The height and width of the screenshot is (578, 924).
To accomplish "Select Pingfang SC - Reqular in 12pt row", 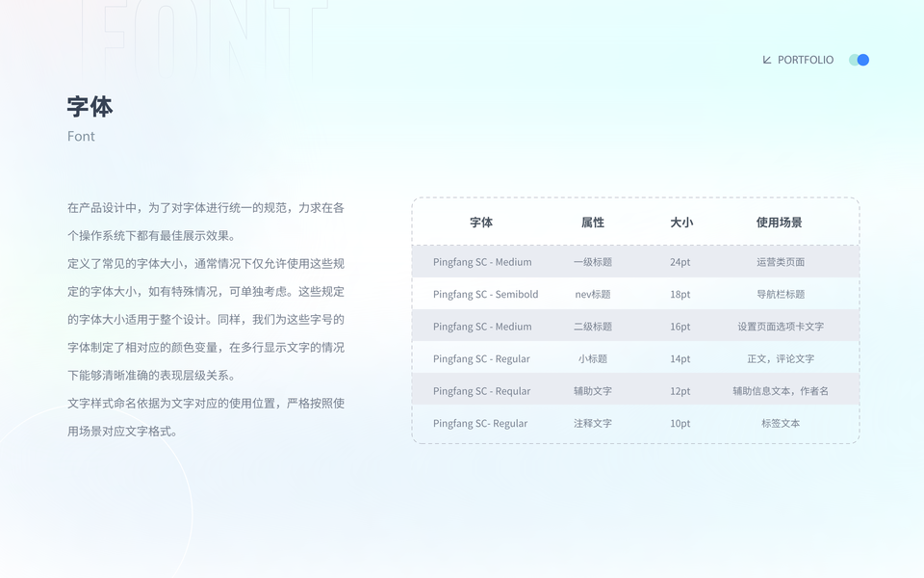I will pos(481,391).
